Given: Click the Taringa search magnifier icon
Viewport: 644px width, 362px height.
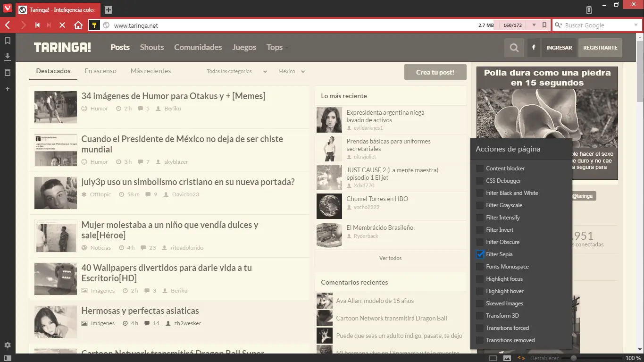Looking at the screenshot, I should tap(514, 48).
